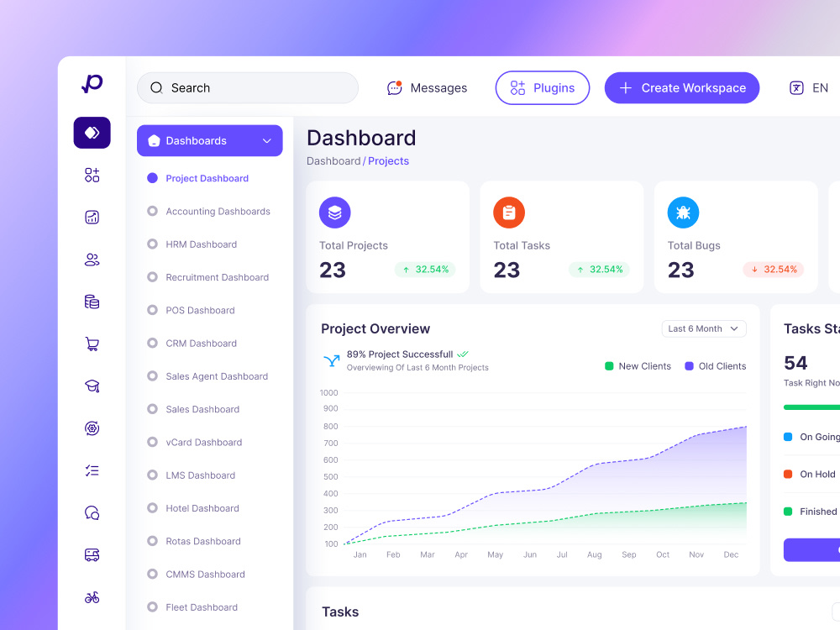Open the plugins grid icon in sidebar
This screenshot has width=840, height=630.
[92, 176]
